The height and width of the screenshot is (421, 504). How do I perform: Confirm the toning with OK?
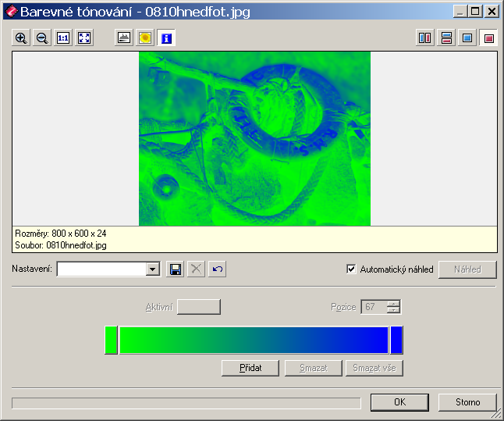[x=399, y=402]
